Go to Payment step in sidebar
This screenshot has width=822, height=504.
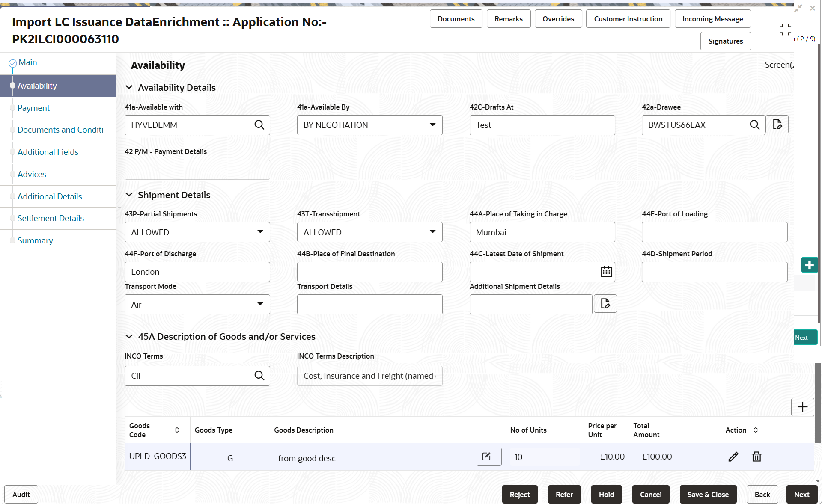tap(33, 108)
